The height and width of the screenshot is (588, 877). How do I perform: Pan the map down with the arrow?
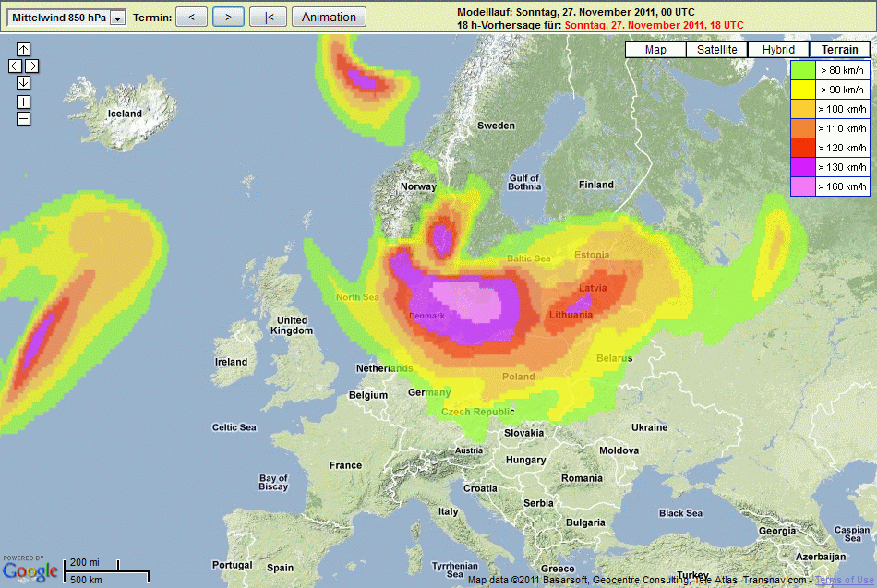(x=23, y=83)
